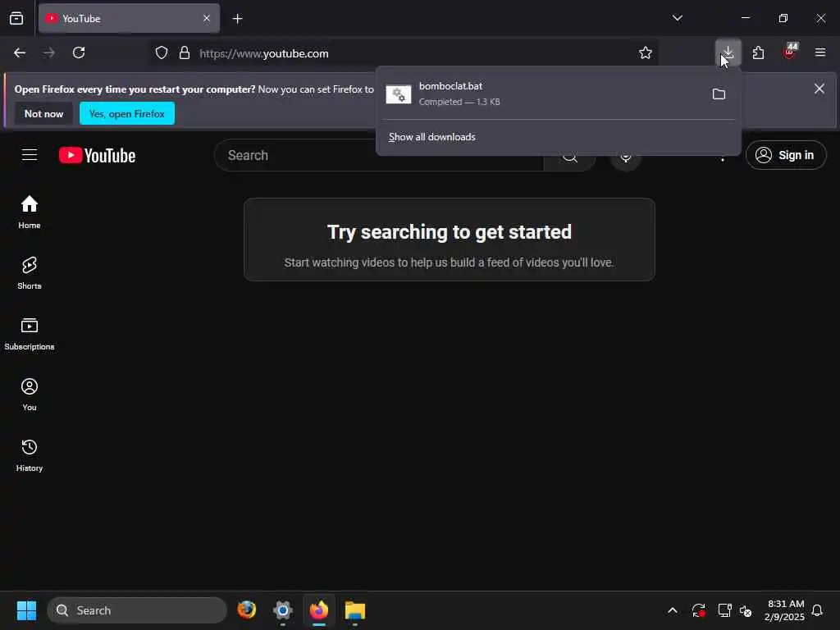Go to YouTube home via logo
The height and width of the screenshot is (630, 840).
pos(97,155)
